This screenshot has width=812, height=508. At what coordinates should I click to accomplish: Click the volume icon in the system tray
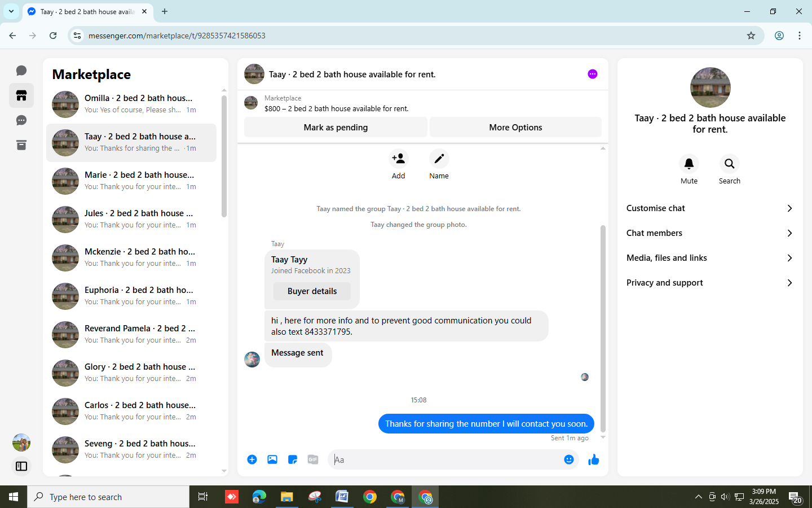point(725,497)
